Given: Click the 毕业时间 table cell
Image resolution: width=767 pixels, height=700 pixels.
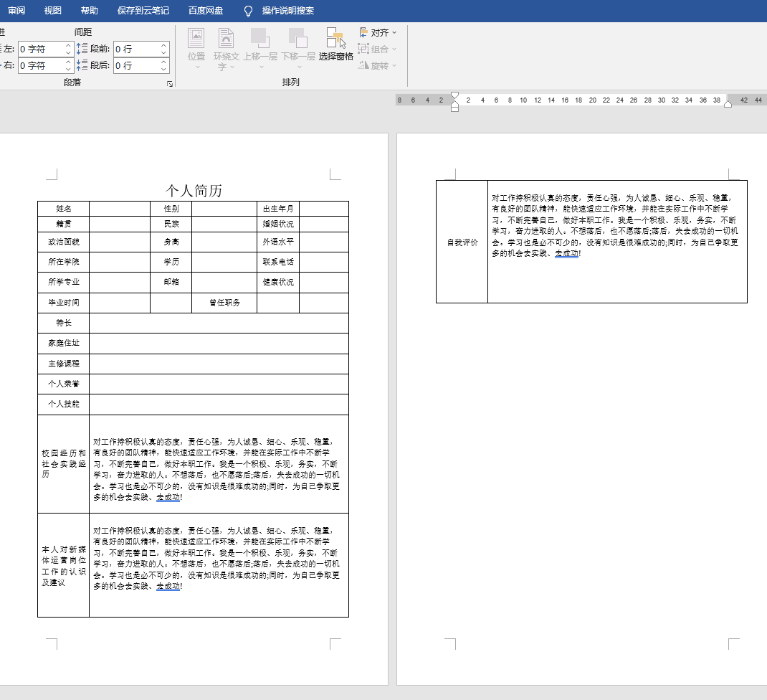Looking at the screenshot, I should [x=64, y=303].
